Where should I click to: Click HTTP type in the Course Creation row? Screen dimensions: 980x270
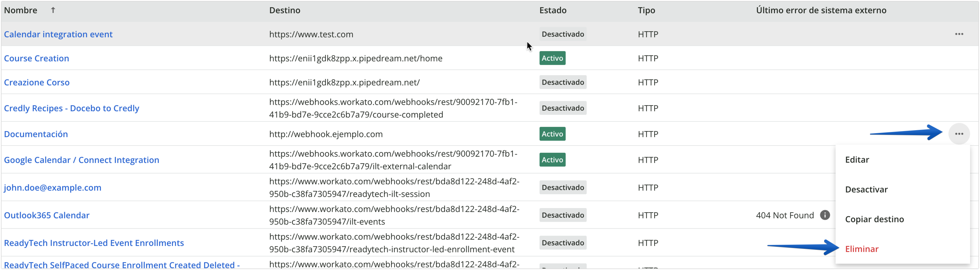[x=648, y=58]
